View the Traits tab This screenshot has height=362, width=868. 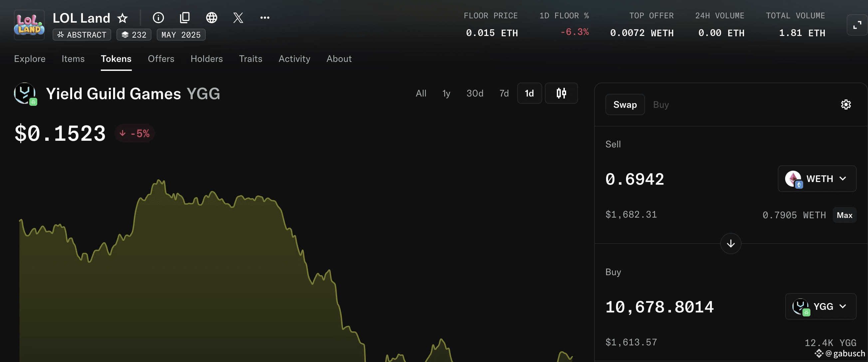pyautogui.click(x=251, y=59)
